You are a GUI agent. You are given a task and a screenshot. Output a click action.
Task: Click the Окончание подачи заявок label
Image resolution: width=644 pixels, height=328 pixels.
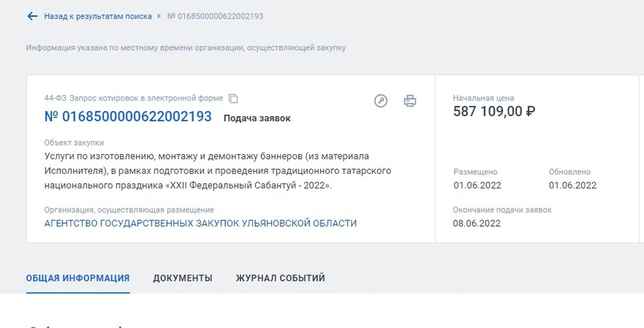[x=502, y=210]
